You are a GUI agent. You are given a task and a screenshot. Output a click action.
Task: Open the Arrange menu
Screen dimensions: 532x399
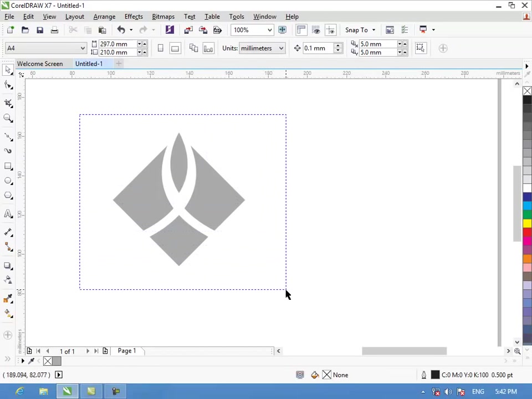104,17
